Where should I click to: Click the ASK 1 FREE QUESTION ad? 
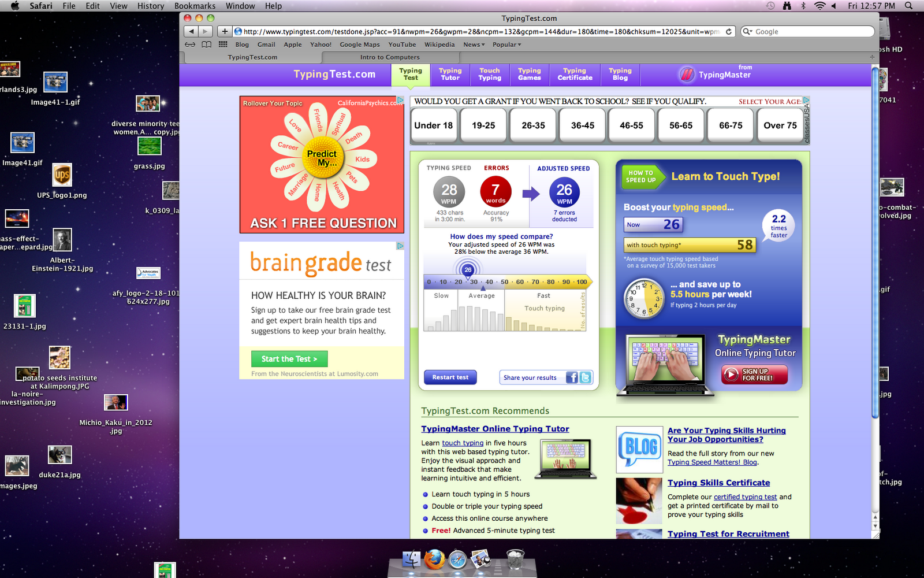point(322,165)
